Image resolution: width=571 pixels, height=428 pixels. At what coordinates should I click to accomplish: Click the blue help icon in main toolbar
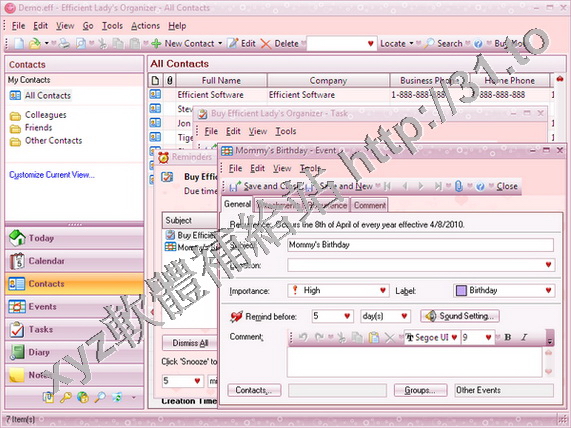point(478,44)
